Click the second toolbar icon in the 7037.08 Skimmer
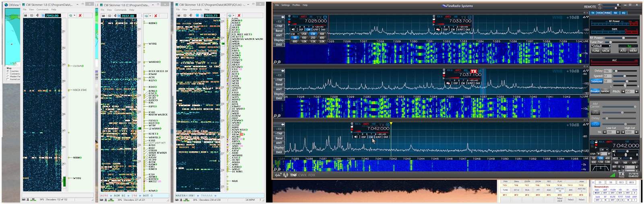Image resolution: width=644 pixels, height=204 pixels. pos(109,16)
